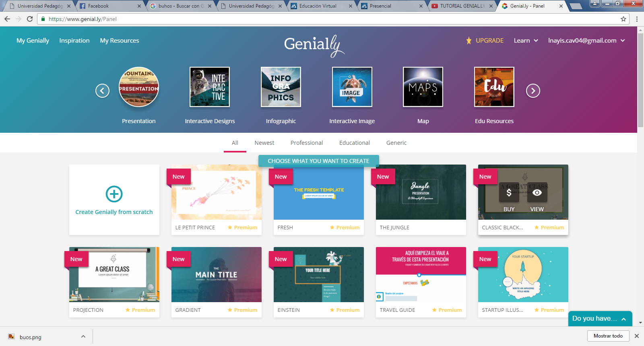Click the next carousel arrow
644x346 pixels.
point(533,91)
